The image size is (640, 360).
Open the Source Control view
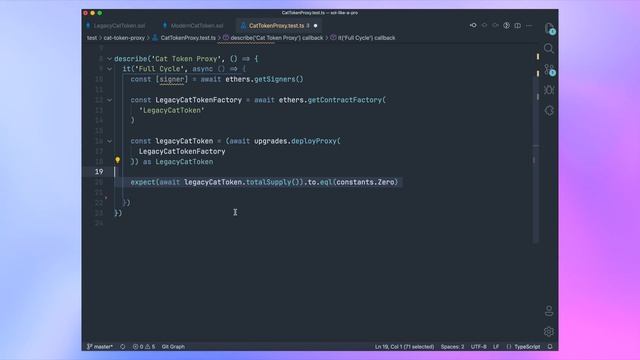(x=549, y=69)
